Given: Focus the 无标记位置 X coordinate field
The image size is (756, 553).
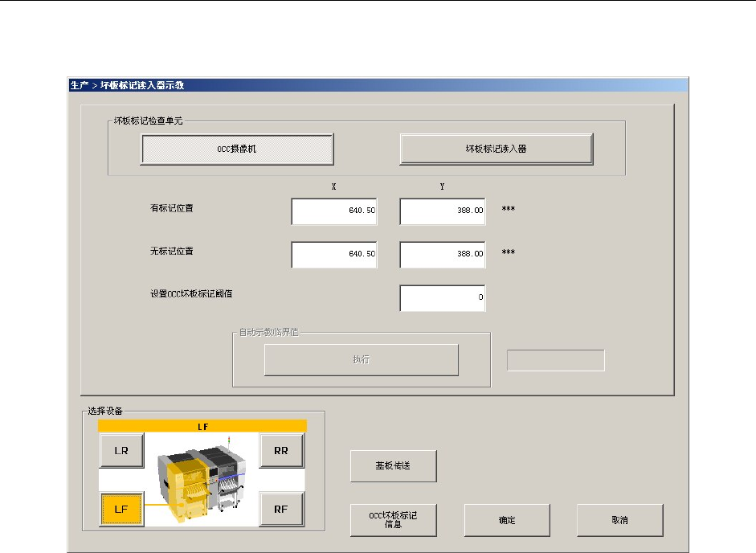Looking at the screenshot, I should click(334, 255).
